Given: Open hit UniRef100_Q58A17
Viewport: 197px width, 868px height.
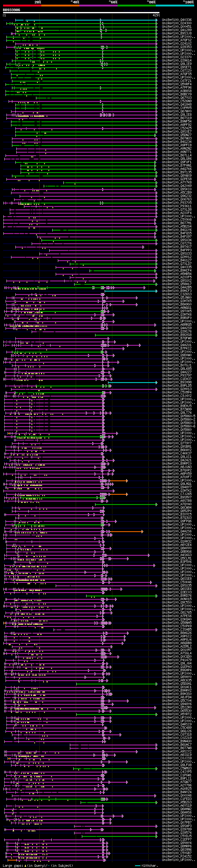Looking at the screenshot, I should click(x=176, y=284).
